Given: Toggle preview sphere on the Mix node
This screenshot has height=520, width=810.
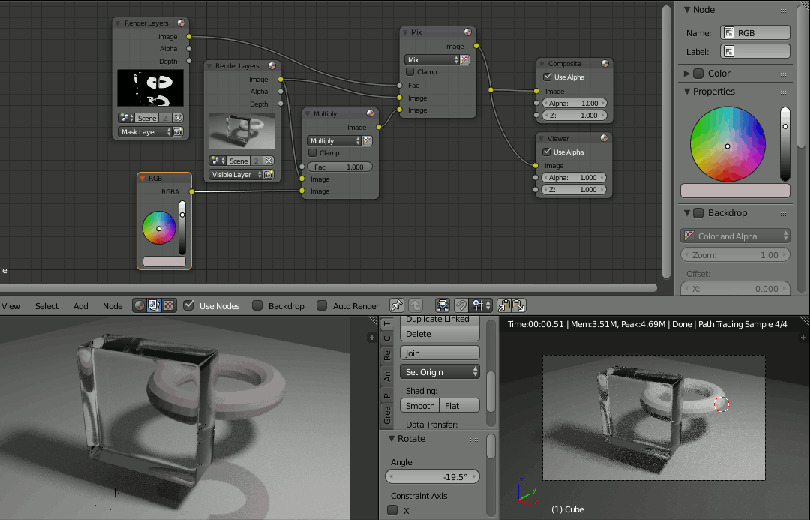Looking at the screenshot, I should click(x=468, y=32).
